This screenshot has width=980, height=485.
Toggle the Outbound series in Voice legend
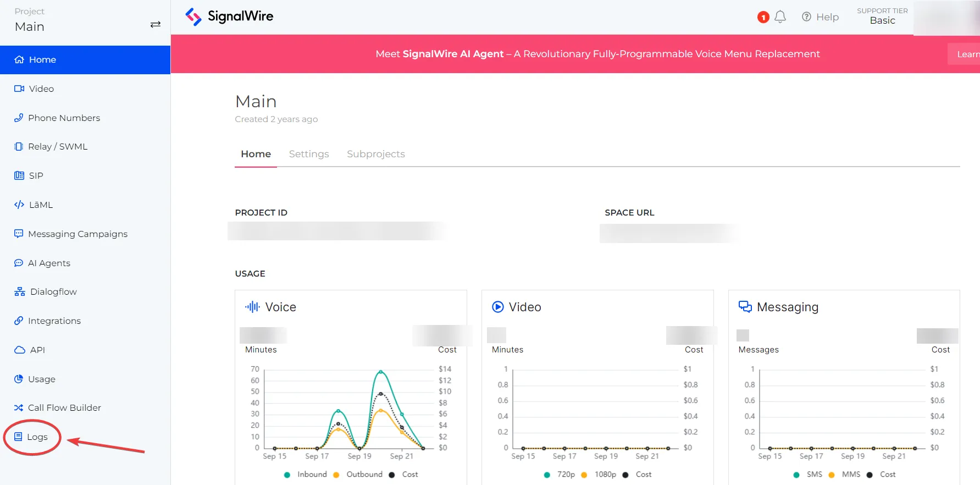point(358,475)
